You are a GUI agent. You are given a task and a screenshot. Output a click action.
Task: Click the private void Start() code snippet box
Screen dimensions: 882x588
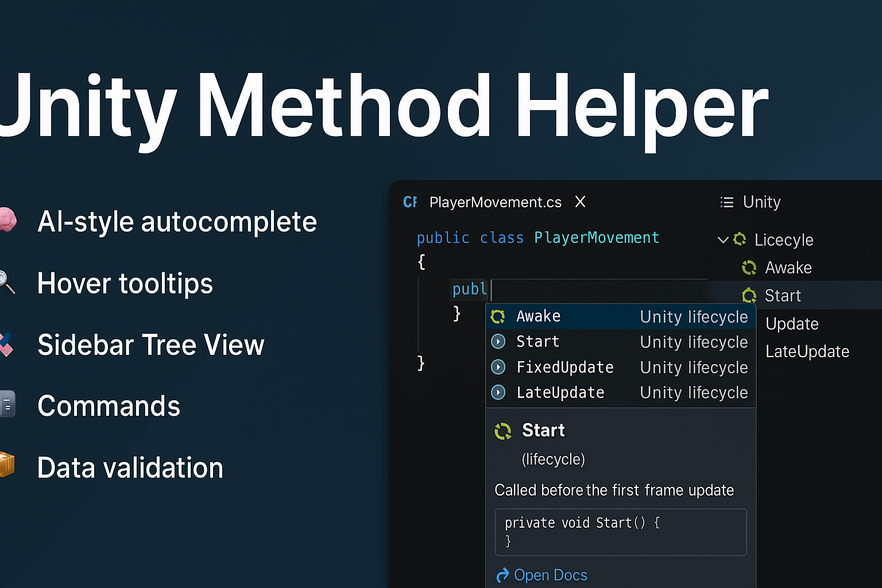621,532
